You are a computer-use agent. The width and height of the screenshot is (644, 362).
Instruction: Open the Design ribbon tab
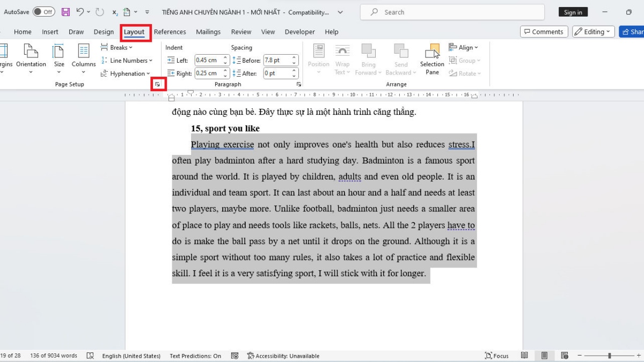pos(104,32)
